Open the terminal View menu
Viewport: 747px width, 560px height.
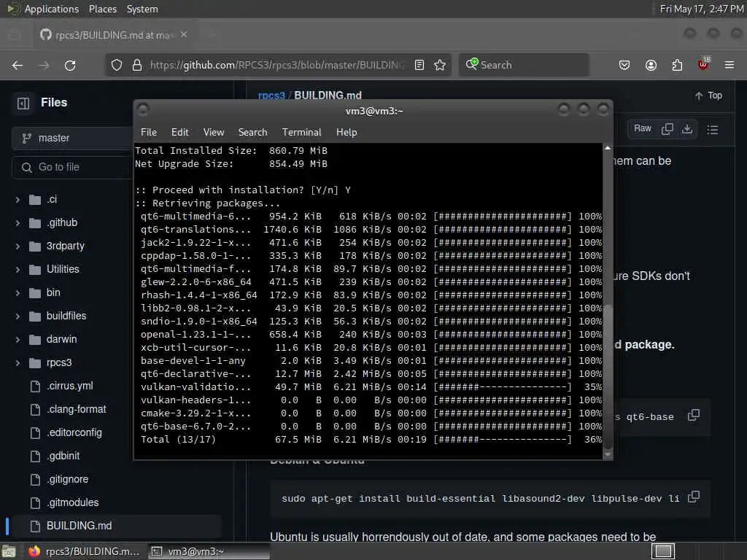[214, 133]
